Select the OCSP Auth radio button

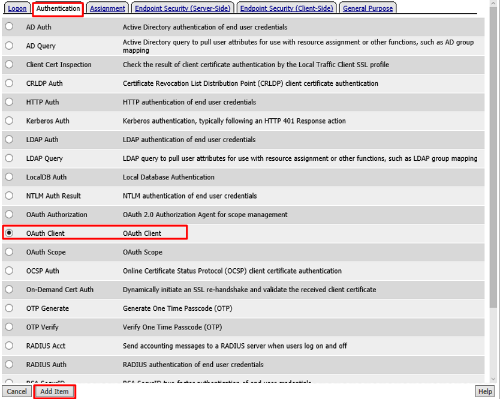tap(9, 270)
